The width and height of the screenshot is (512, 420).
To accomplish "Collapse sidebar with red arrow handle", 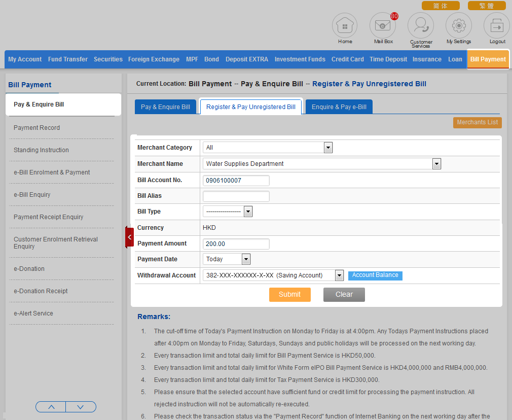I will tap(129, 237).
